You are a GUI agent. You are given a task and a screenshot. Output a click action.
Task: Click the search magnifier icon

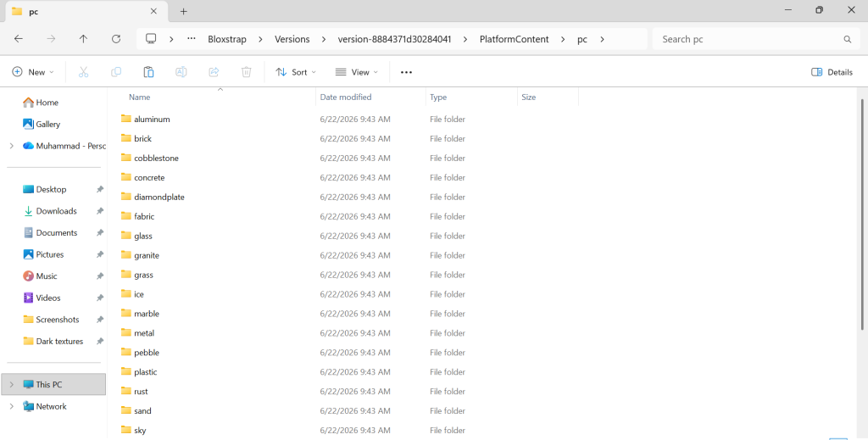847,39
